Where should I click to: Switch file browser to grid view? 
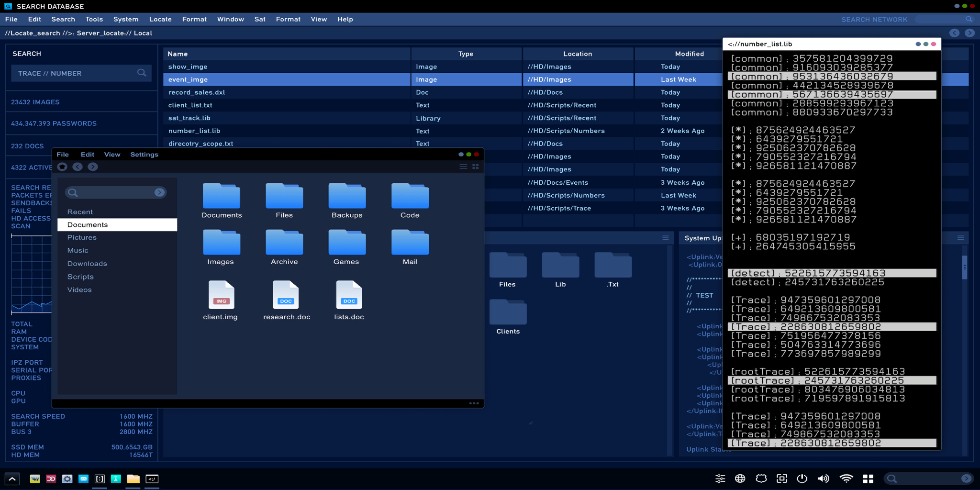coord(476,167)
